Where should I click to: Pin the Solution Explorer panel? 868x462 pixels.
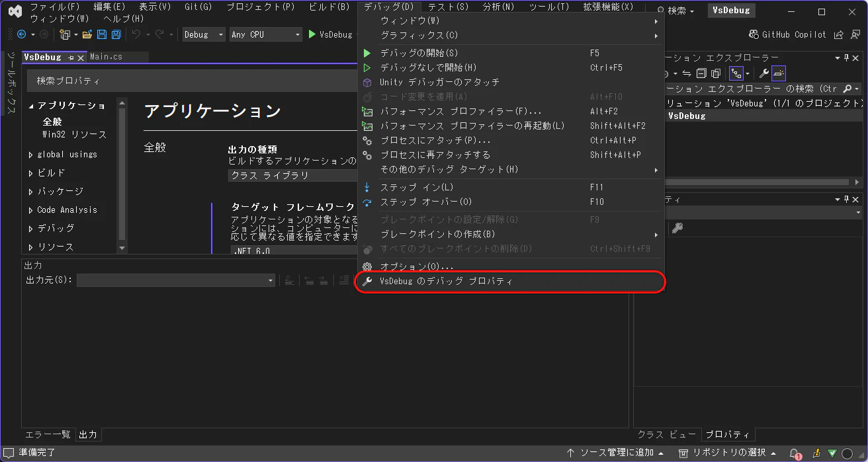point(846,58)
